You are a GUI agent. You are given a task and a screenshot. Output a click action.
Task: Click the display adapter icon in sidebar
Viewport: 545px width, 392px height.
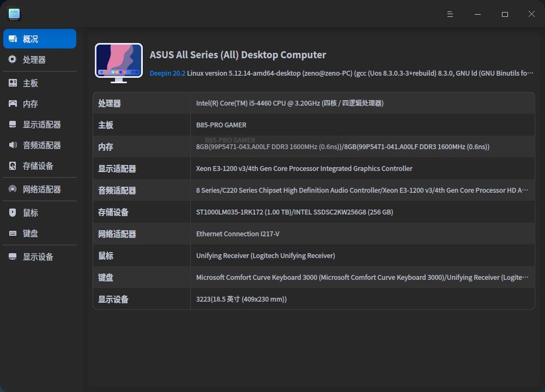[13, 124]
